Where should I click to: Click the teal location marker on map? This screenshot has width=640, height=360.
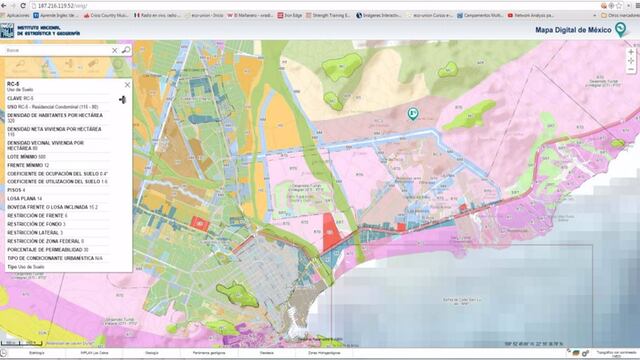pos(413,113)
